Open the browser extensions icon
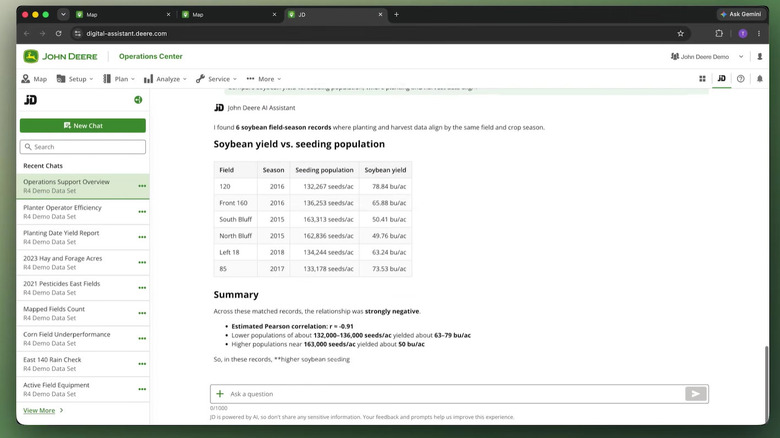This screenshot has width=780, height=438. point(719,33)
